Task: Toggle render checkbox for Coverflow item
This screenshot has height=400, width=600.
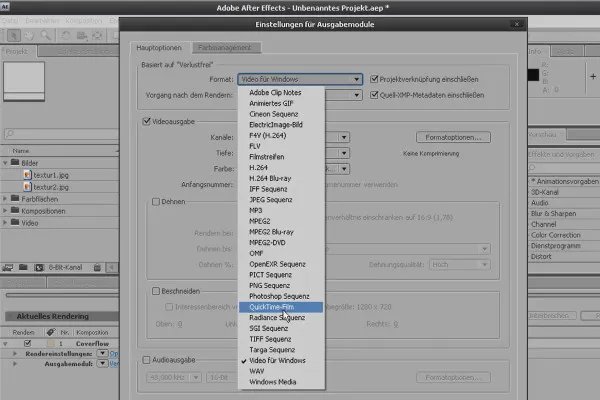Action: click(28, 343)
